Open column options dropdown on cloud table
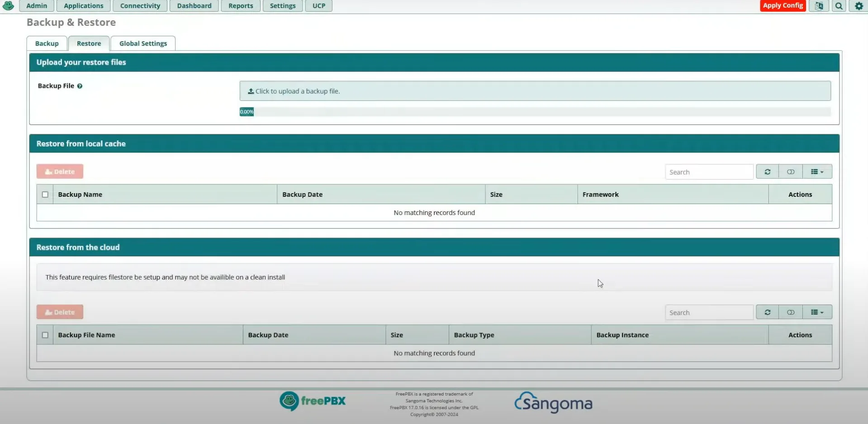 pyautogui.click(x=817, y=312)
